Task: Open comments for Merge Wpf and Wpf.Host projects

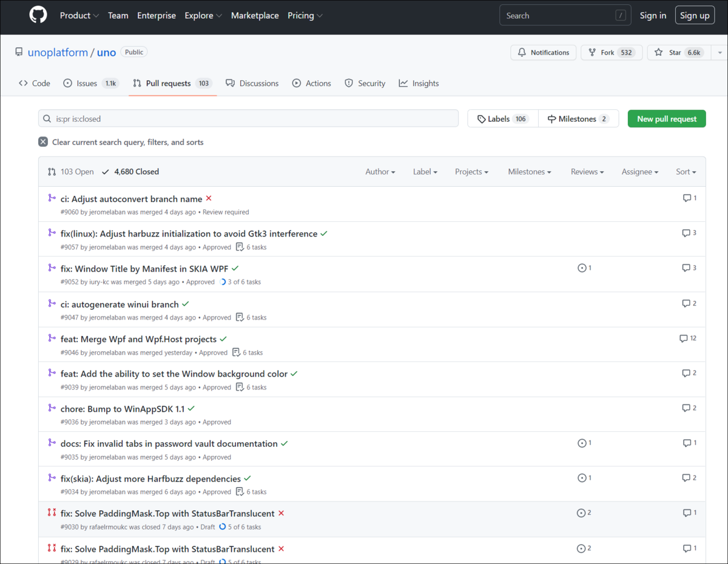Action: pyautogui.click(x=684, y=338)
